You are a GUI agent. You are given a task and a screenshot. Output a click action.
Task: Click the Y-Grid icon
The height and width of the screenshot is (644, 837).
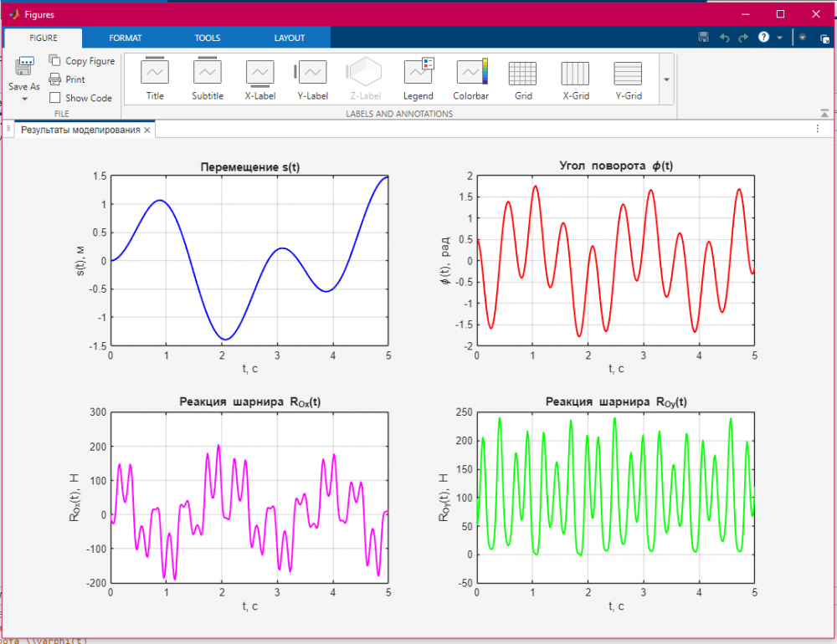point(628,79)
